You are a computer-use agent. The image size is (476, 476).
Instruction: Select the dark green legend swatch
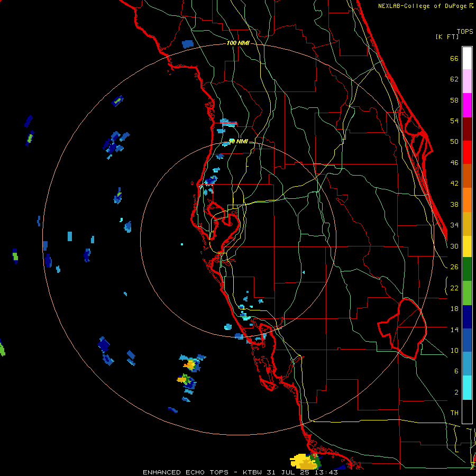tap(467, 269)
